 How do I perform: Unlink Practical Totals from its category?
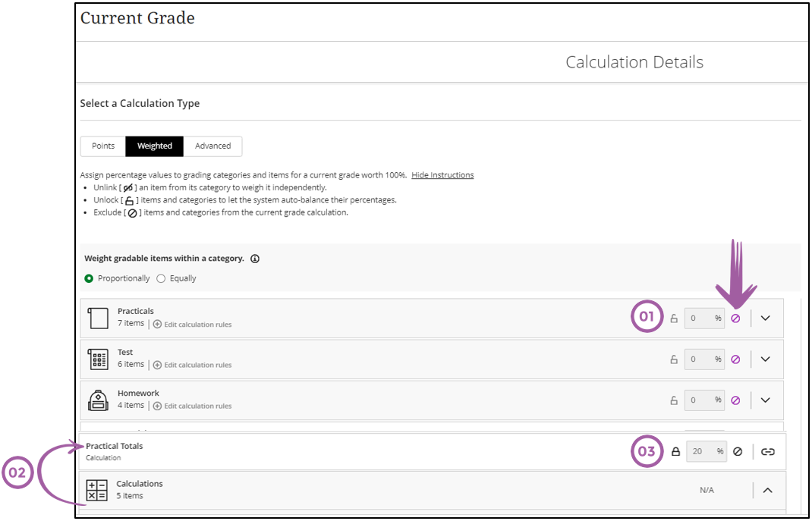767,452
